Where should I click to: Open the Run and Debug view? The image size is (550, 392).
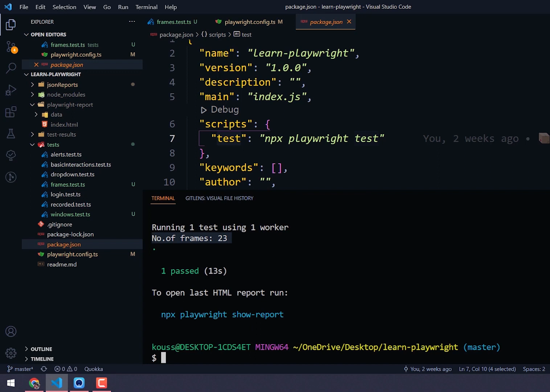pos(10,90)
